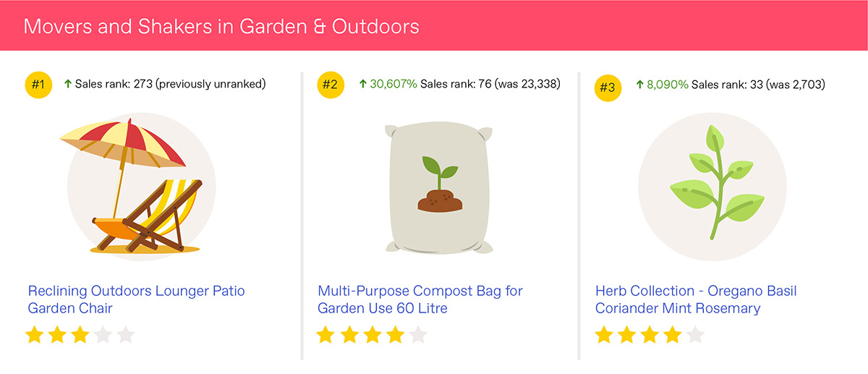This screenshot has height=374, width=868.
Task: Open Herb Collection product link
Action: [x=696, y=299]
